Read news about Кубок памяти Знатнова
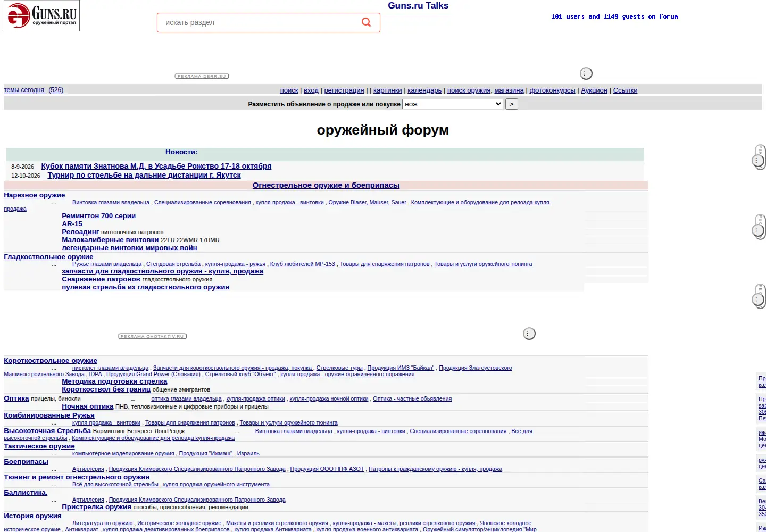 pos(156,166)
